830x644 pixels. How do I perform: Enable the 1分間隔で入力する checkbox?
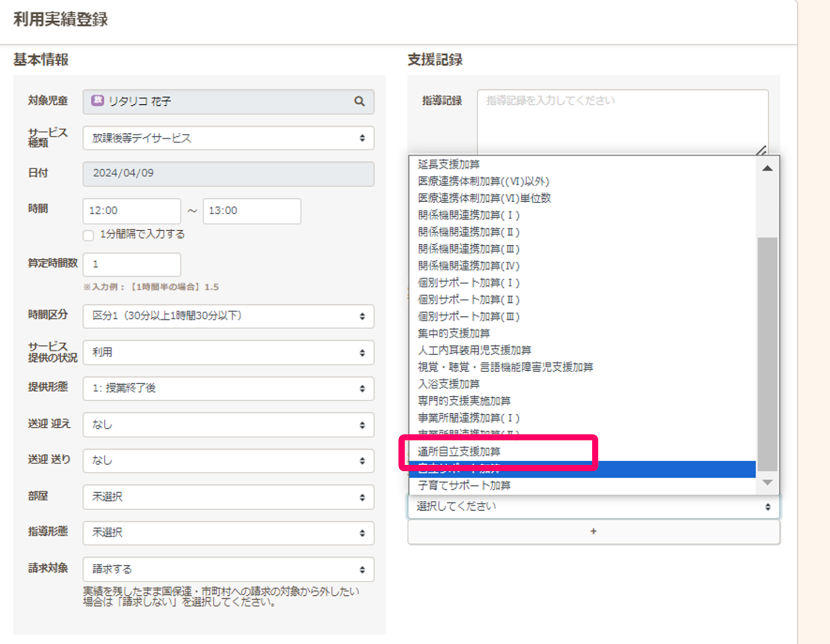[x=89, y=235]
